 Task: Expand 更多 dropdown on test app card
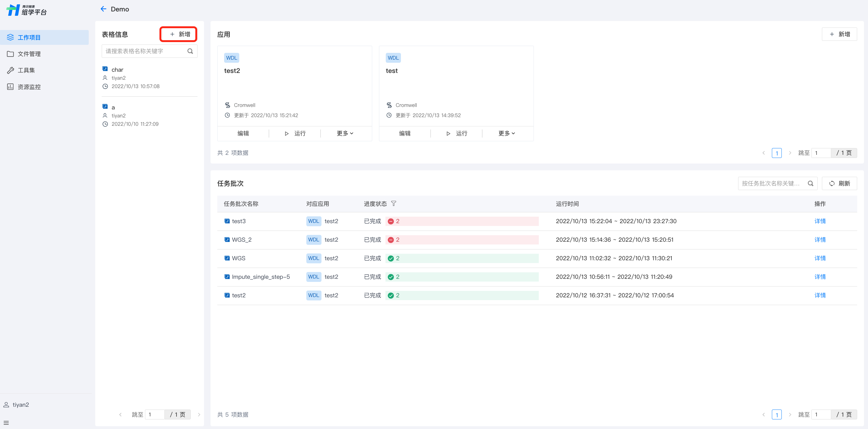tap(506, 134)
